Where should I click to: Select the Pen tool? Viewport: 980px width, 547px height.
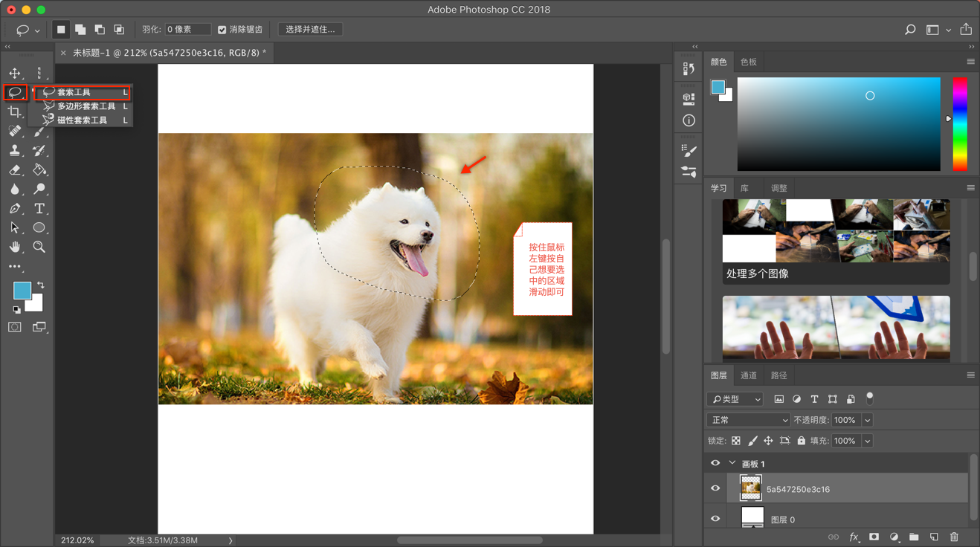15,209
